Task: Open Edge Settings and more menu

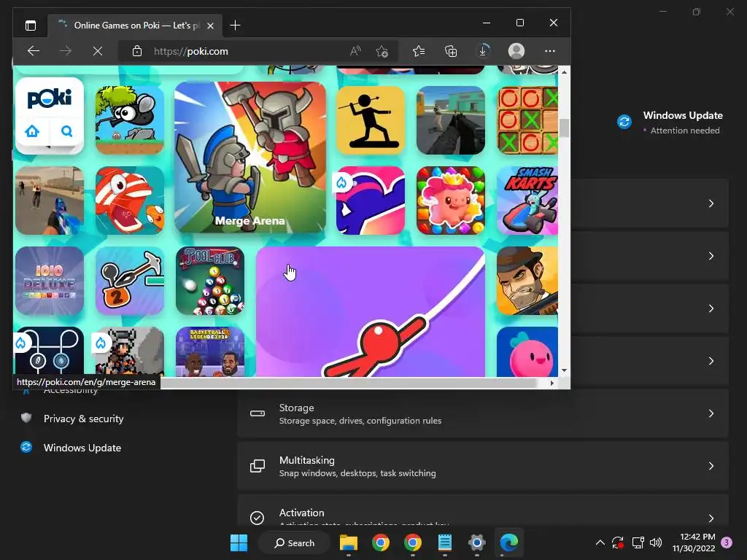Action: [x=550, y=51]
